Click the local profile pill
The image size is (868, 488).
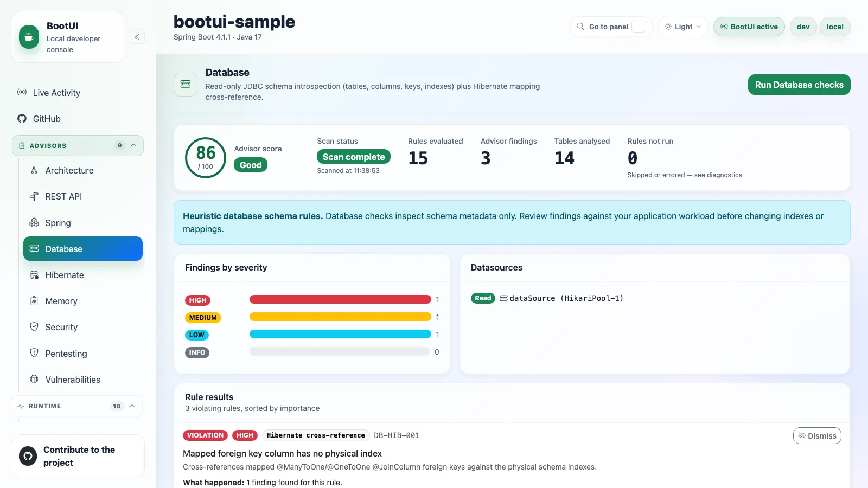pos(835,27)
